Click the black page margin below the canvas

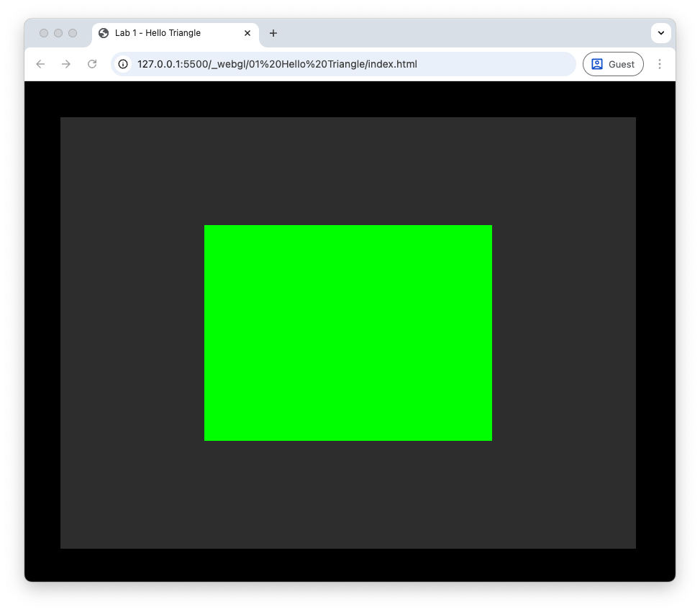[348, 565]
